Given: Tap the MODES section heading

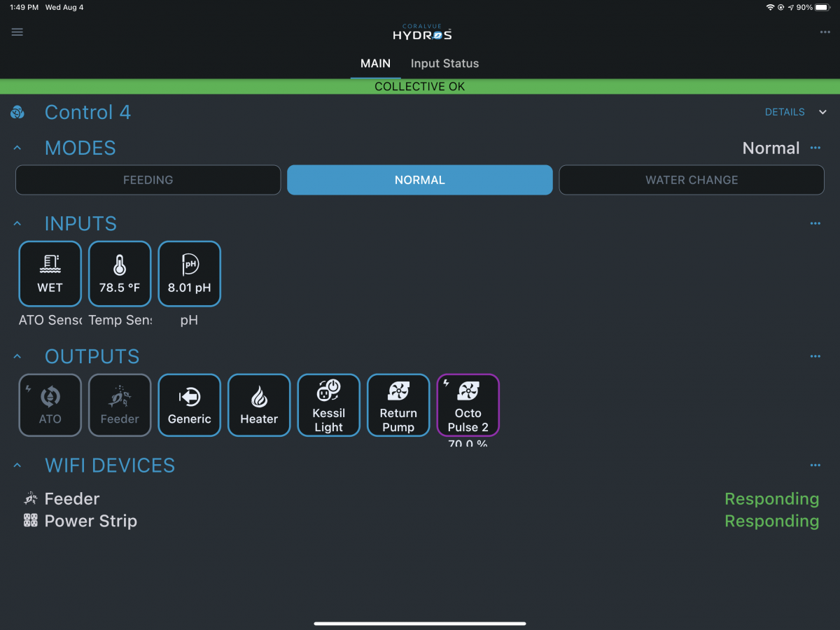Looking at the screenshot, I should (x=80, y=148).
